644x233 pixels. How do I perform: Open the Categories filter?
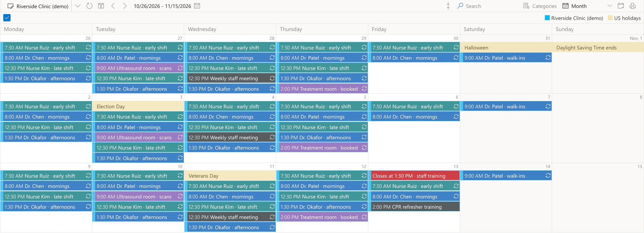pos(540,6)
